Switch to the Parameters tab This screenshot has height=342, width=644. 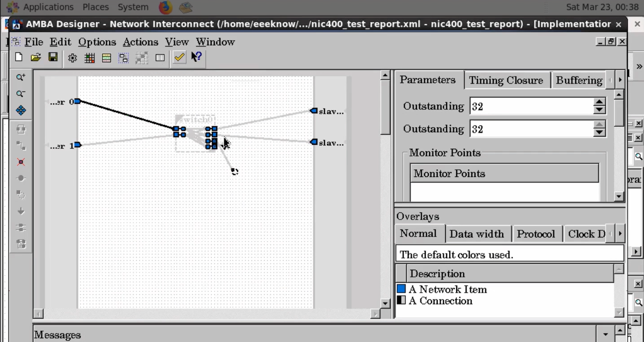[x=428, y=80]
